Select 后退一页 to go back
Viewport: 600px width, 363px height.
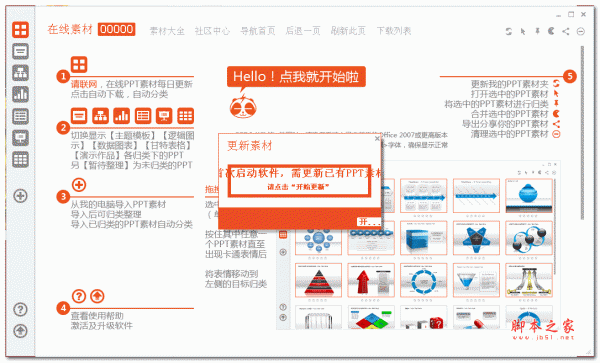303,31
